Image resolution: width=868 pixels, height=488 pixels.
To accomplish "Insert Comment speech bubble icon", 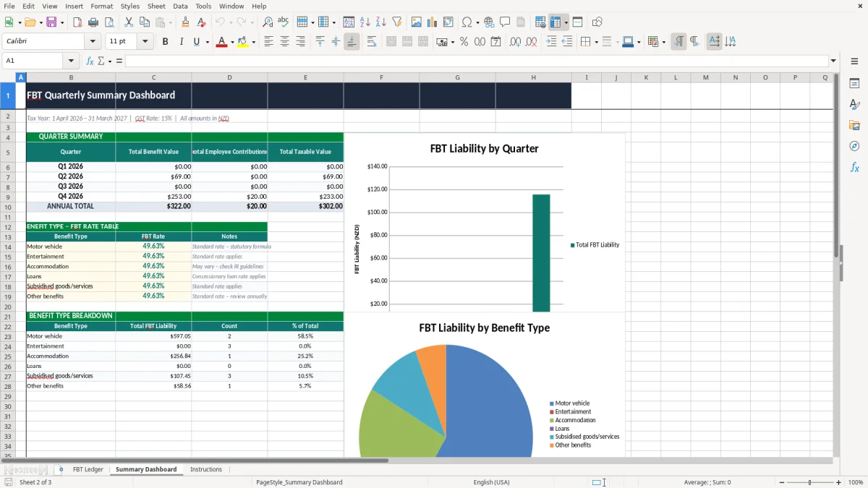I will 505,22.
